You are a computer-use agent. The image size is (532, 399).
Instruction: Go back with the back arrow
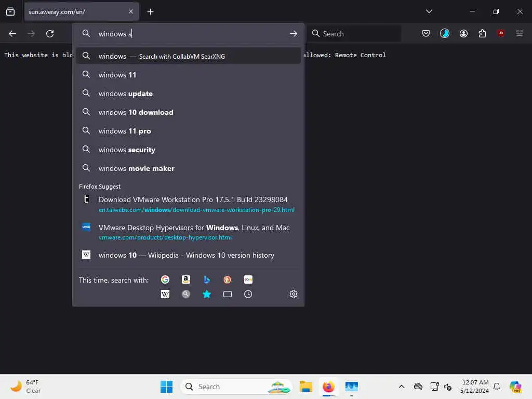12,34
